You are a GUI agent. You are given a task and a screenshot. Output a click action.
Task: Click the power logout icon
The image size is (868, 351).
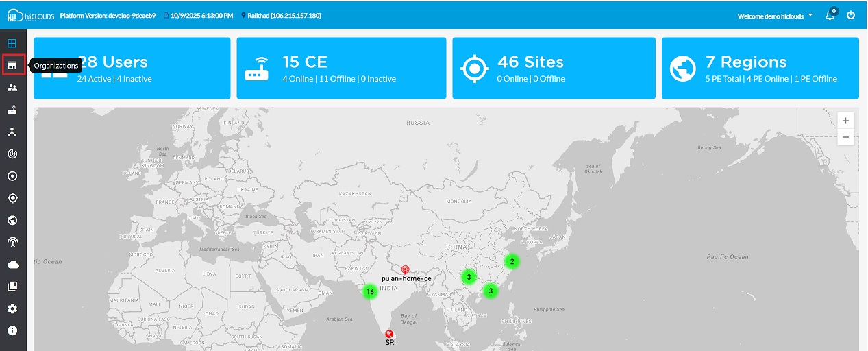coord(851,15)
